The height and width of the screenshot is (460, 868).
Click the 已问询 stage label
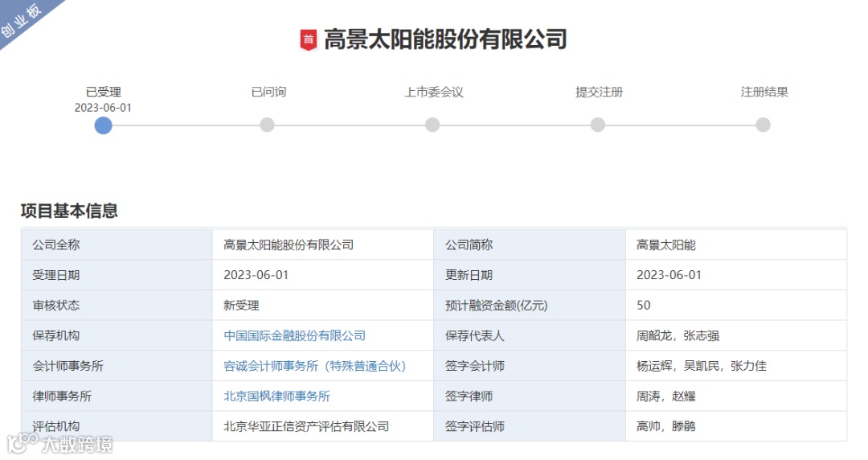point(268,92)
